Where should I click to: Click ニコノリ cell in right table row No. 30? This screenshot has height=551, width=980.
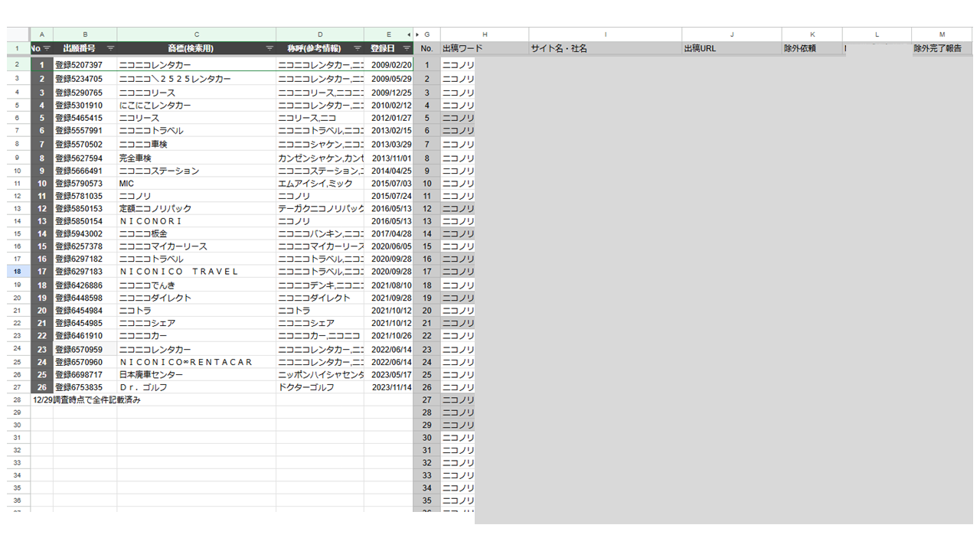pos(458,438)
